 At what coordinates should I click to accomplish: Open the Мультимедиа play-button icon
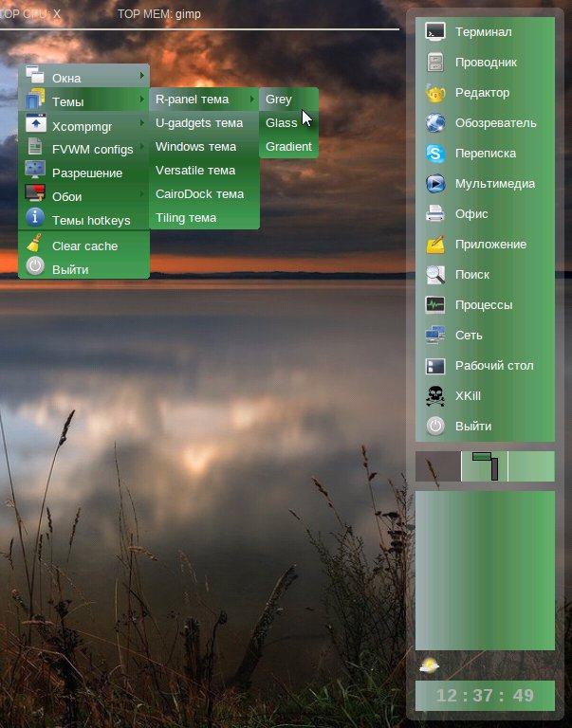[435, 183]
